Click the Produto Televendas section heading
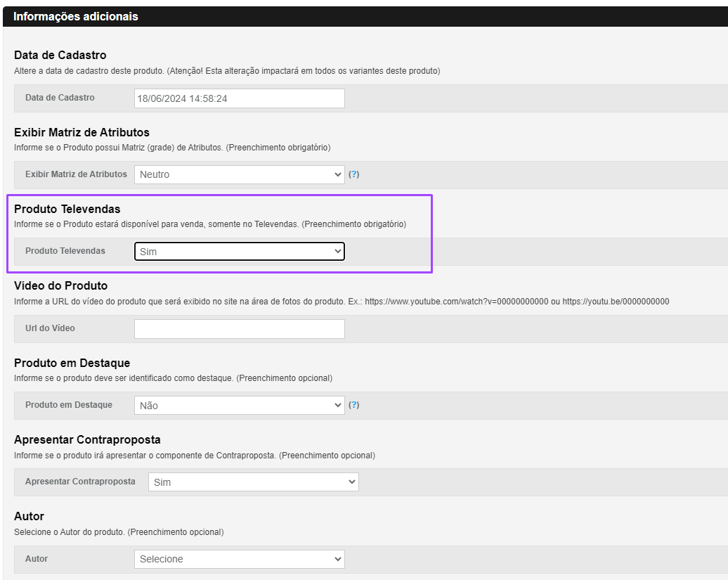This screenshot has height=580, width=728. [67, 209]
